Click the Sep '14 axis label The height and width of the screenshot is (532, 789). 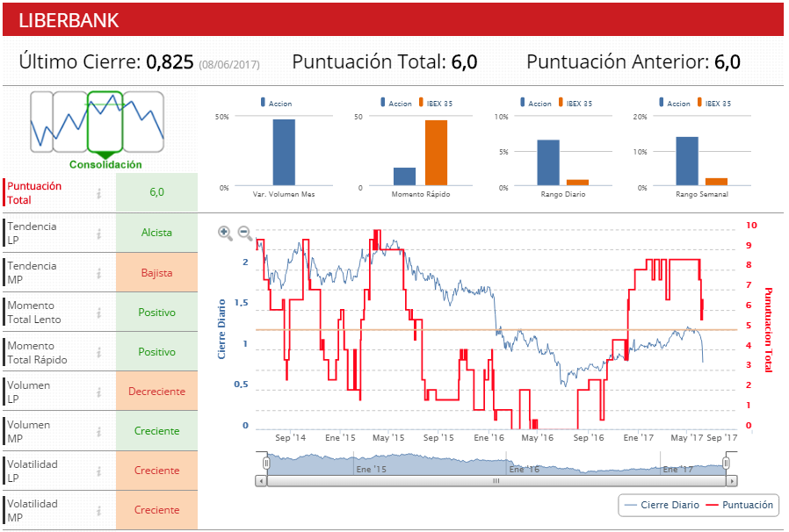tap(290, 438)
